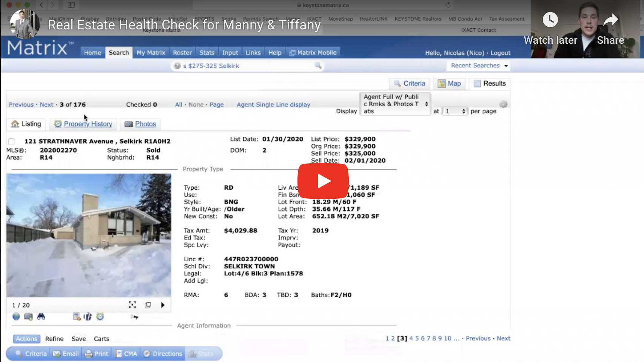Switch to Agent Single Line display

click(x=274, y=104)
